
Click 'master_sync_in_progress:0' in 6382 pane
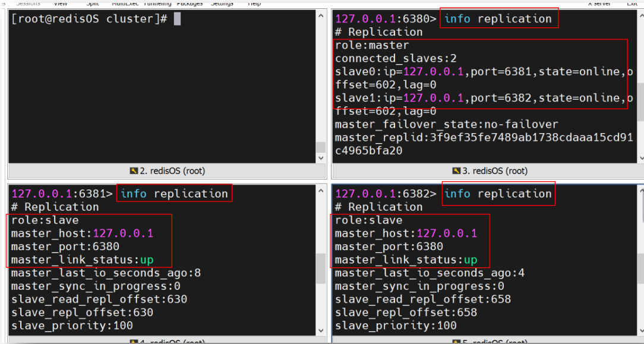pos(419,286)
